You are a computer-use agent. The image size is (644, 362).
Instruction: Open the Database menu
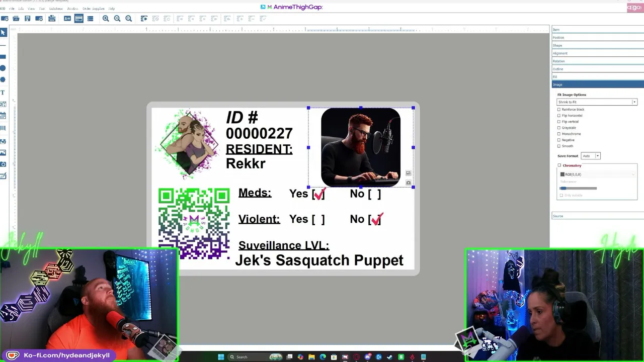pos(56,9)
